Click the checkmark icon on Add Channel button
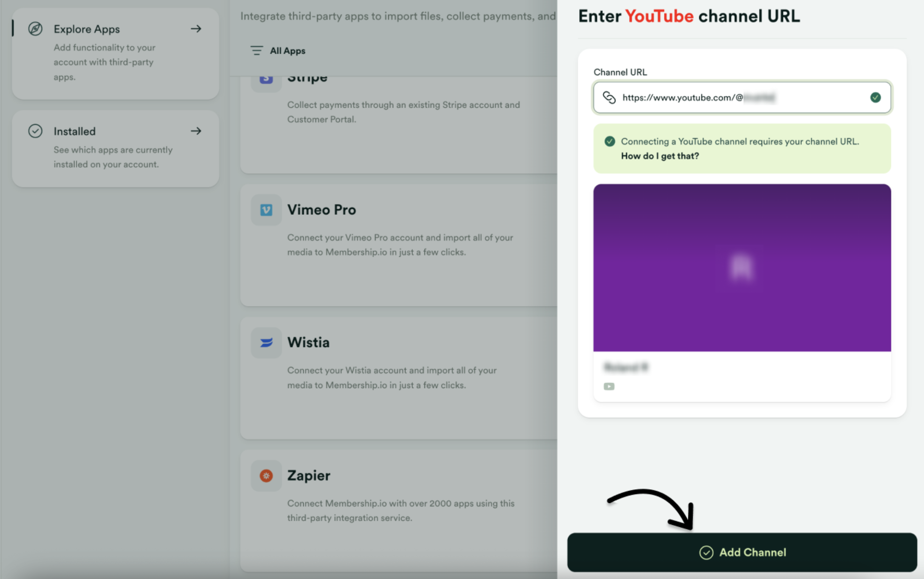This screenshot has height=579, width=924. tap(706, 553)
